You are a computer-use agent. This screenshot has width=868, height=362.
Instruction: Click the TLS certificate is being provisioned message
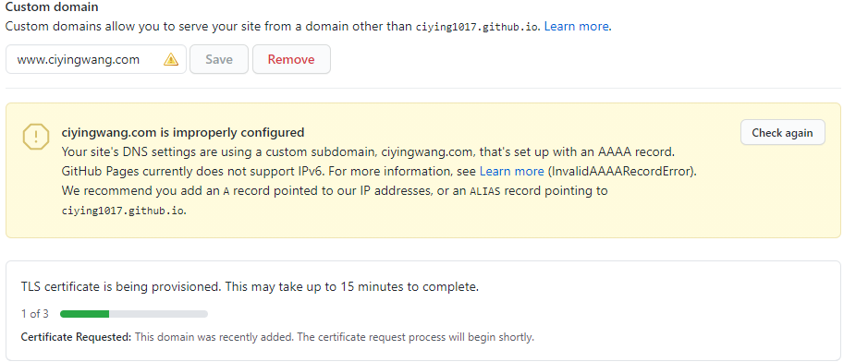tap(250, 287)
